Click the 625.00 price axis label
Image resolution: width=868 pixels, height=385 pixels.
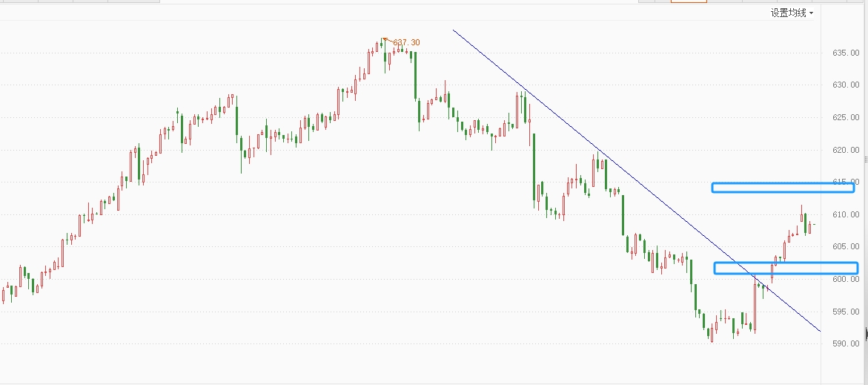[845, 118]
